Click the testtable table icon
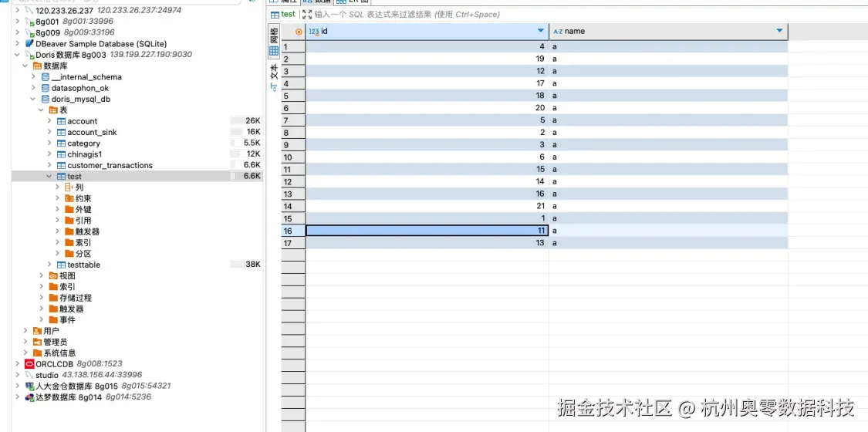The width and height of the screenshot is (868, 432). click(61, 265)
